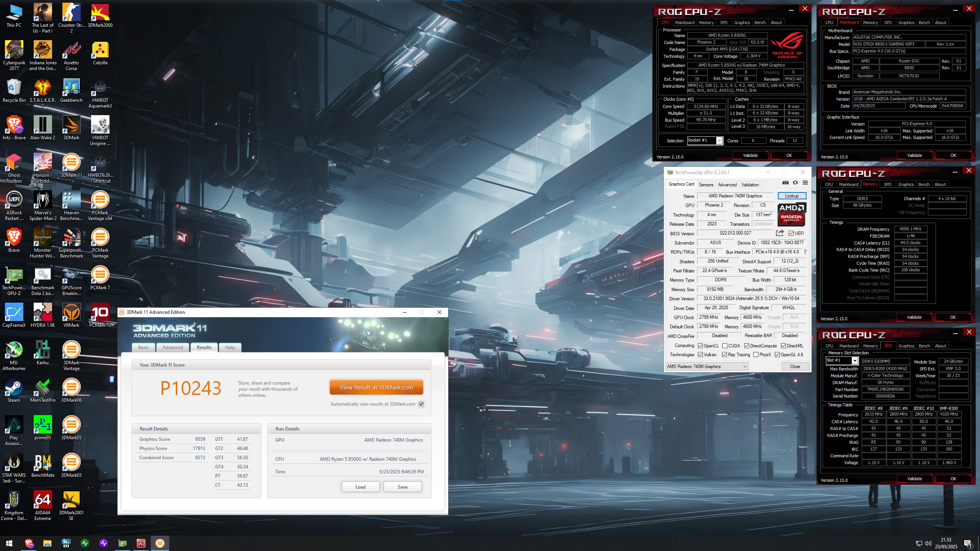The image size is (980, 551).
Task: Open Ghost Toolbox desktop icon
Action: (14, 168)
